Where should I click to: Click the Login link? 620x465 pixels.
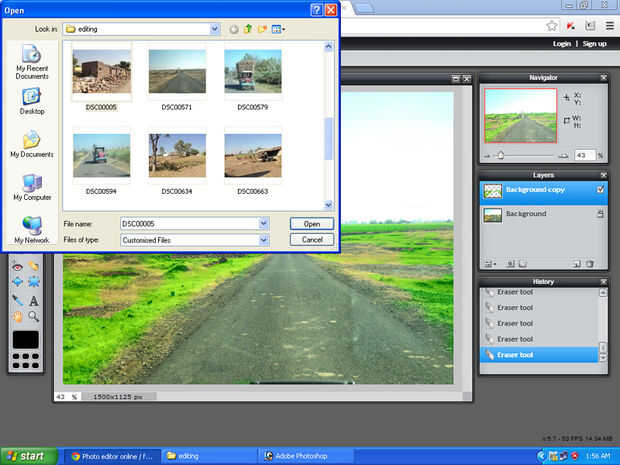click(561, 43)
